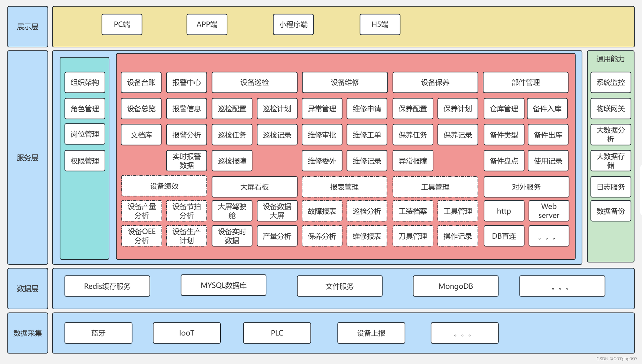Click the 设备巡检 header box

tap(254, 82)
